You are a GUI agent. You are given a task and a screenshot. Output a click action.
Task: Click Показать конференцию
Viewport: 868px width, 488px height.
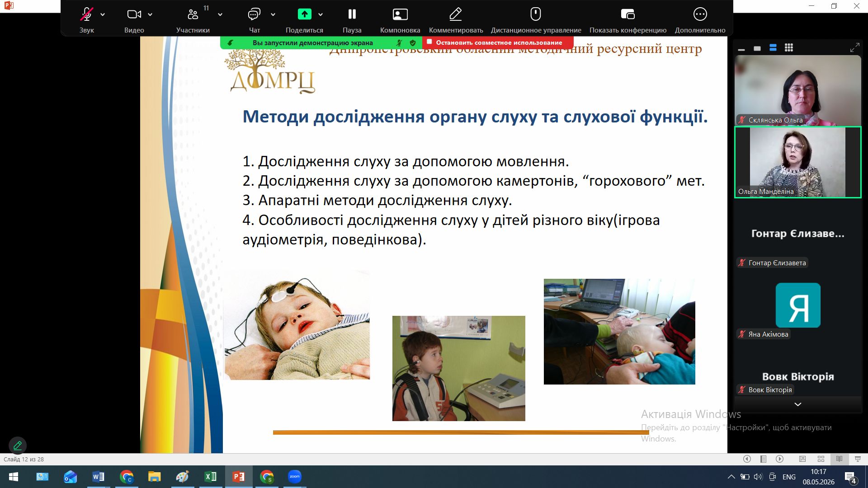tap(628, 20)
